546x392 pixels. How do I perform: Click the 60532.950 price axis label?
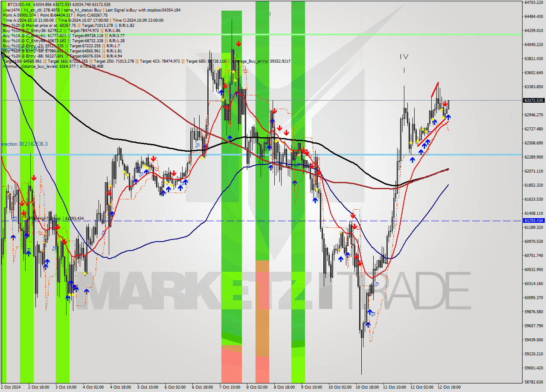point(533,269)
